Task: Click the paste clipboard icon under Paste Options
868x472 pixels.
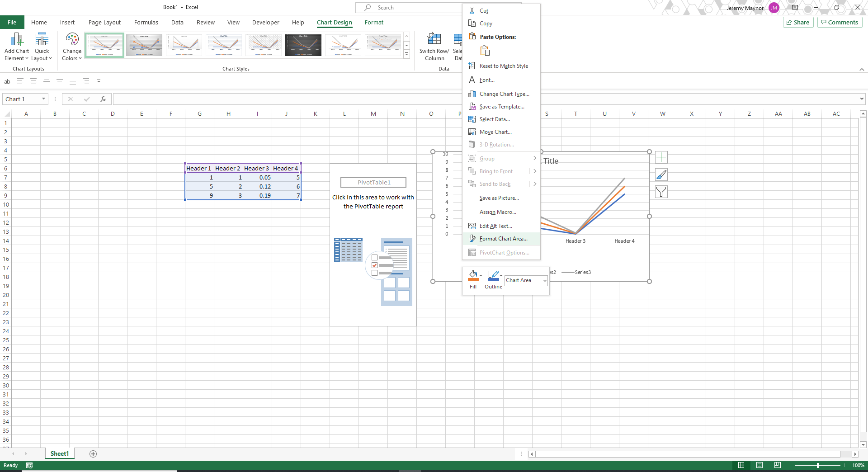Action: [x=485, y=51]
